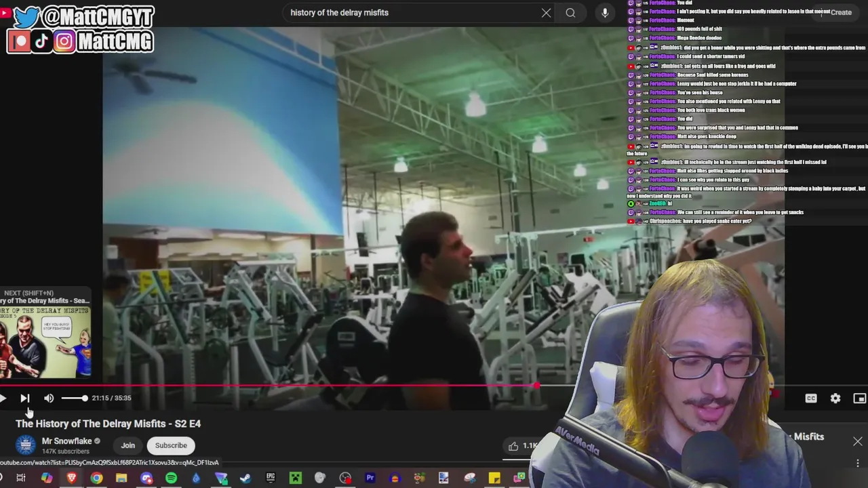Switch to Brave browser on taskbar

pos(71,478)
